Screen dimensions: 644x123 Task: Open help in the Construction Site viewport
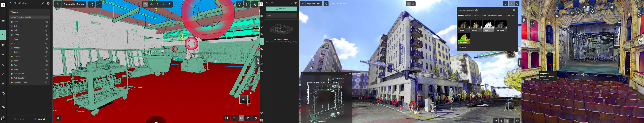[255, 118]
